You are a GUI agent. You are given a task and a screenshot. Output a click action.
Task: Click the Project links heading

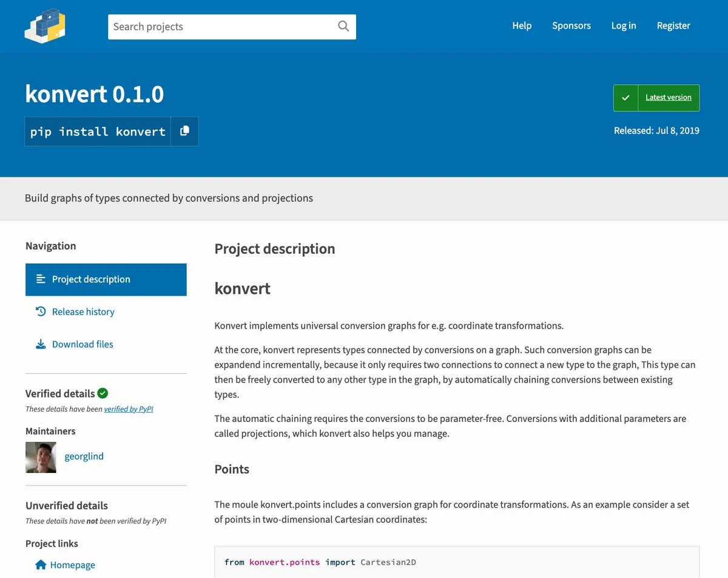pyautogui.click(x=52, y=543)
